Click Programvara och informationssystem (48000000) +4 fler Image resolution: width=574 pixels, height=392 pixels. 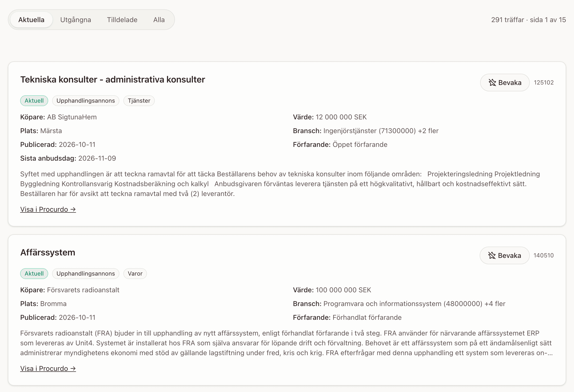pyautogui.click(x=415, y=304)
